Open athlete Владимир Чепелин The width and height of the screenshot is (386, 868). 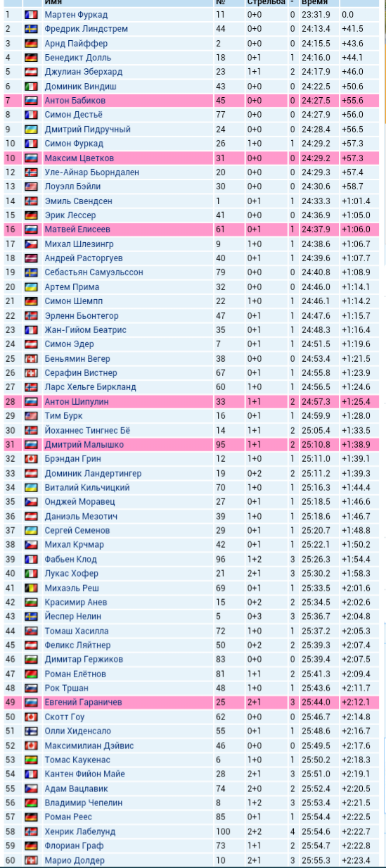click(83, 803)
